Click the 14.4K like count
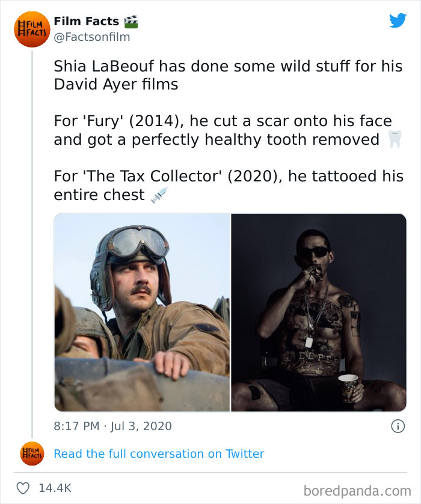The height and width of the screenshot is (504, 421). point(55,488)
